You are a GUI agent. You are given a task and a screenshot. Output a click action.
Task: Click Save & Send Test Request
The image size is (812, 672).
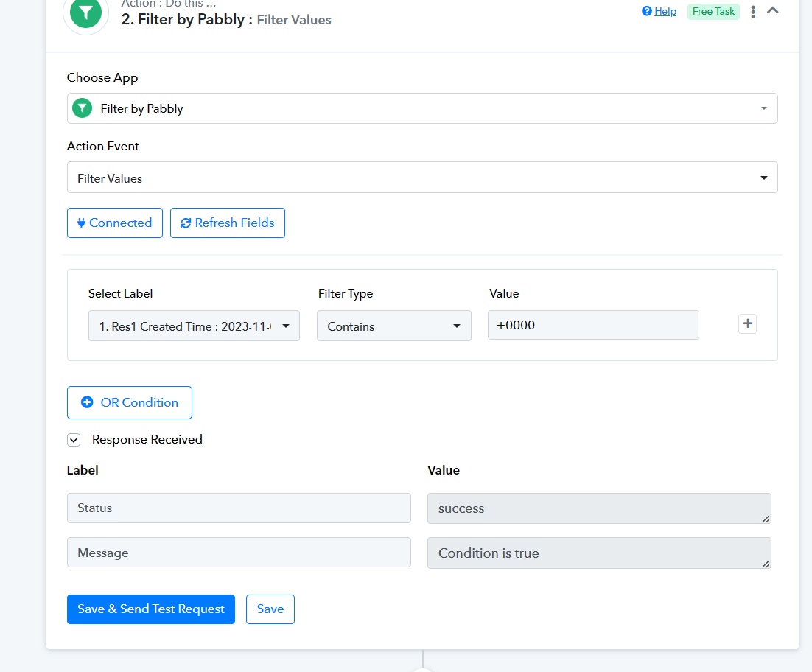[151, 609]
